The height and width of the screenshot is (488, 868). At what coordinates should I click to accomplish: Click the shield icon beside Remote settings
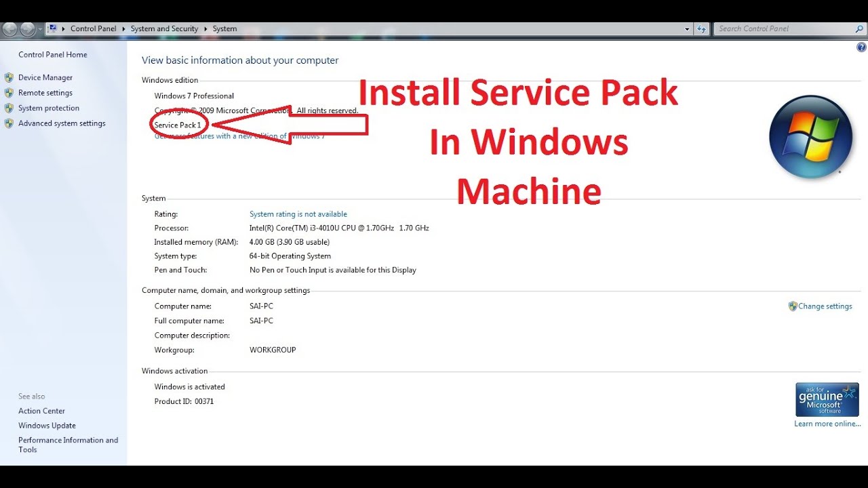[x=9, y=93]
